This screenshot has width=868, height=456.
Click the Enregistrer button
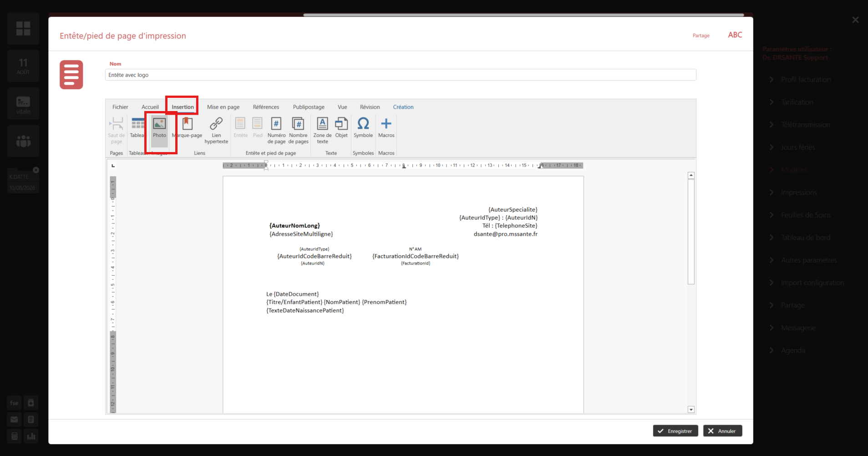[675, 431]
